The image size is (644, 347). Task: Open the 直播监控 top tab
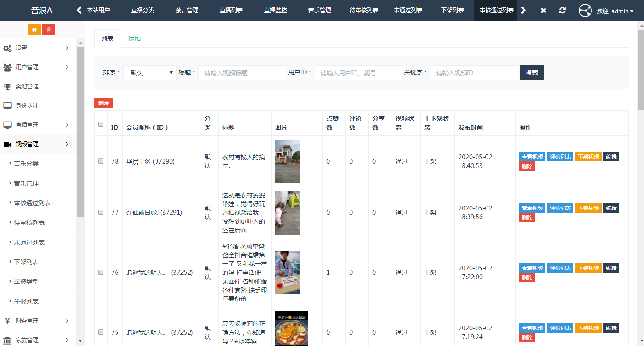coord(276,10)
